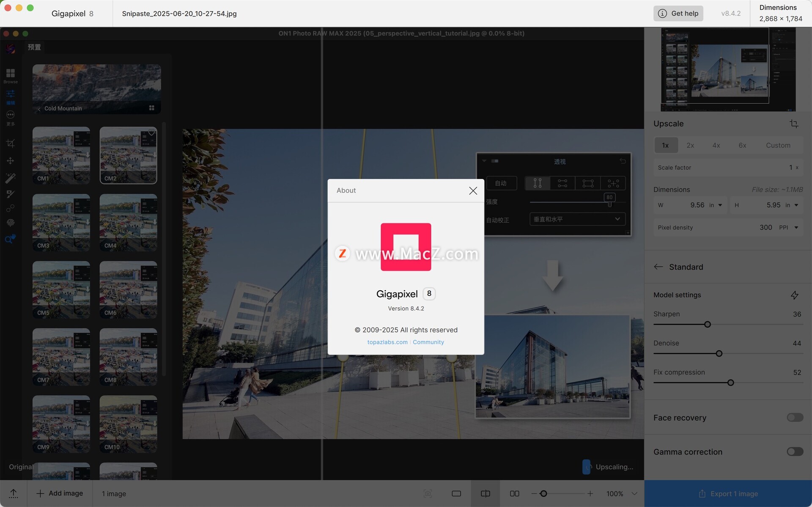Viewport: 812px width, 507px height.
Task: Adjust the Sharpen slider handle
Action: pos(707,325)
